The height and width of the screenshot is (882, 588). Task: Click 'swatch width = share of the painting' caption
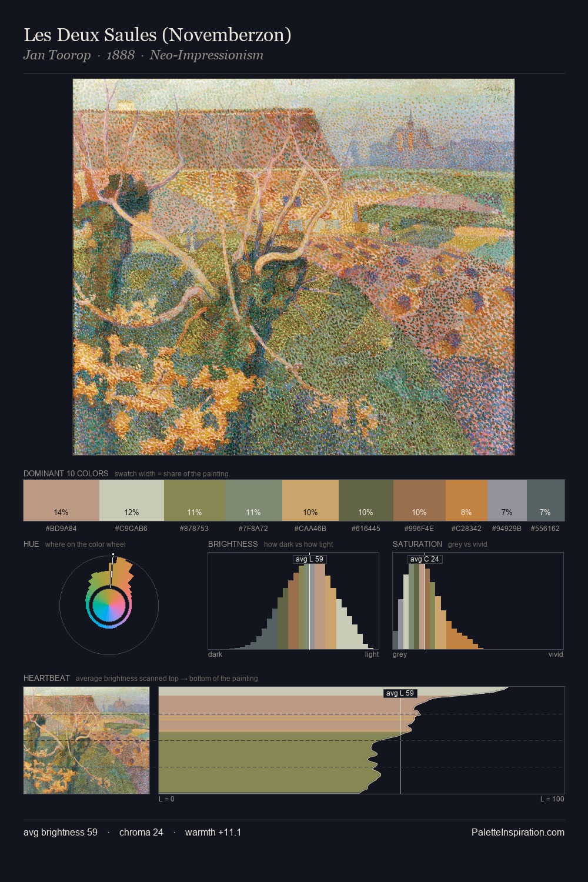[x=172, y=474]
